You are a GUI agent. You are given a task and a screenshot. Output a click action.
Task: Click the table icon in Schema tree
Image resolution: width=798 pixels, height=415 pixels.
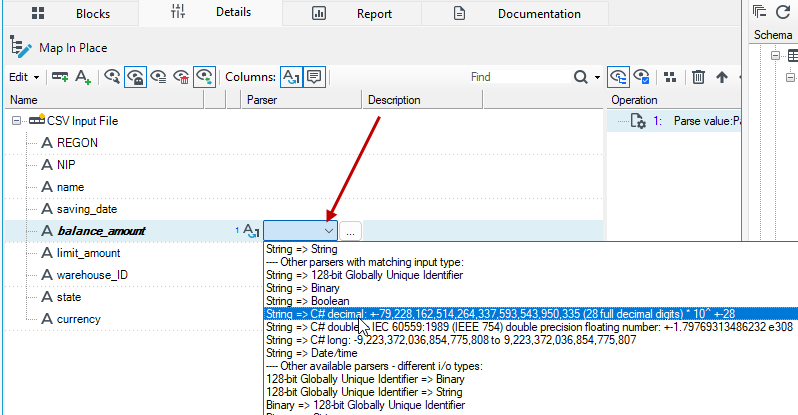(793, 55)
